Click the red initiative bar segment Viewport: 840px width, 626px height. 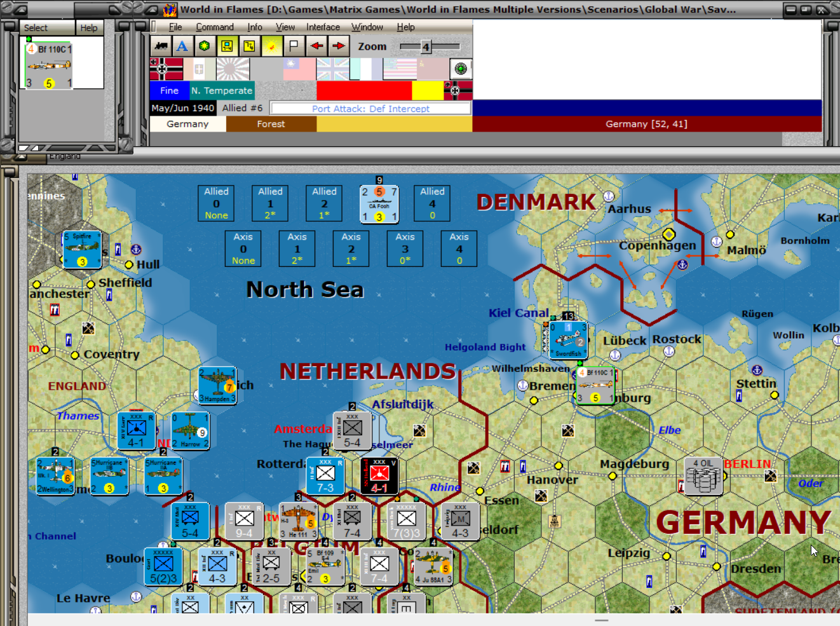pos(364,90)
